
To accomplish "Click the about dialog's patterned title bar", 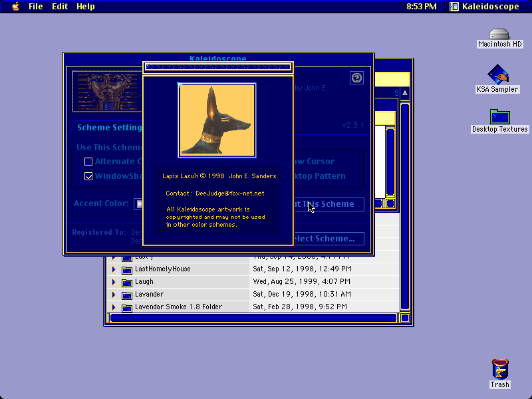I will (218, 67).
